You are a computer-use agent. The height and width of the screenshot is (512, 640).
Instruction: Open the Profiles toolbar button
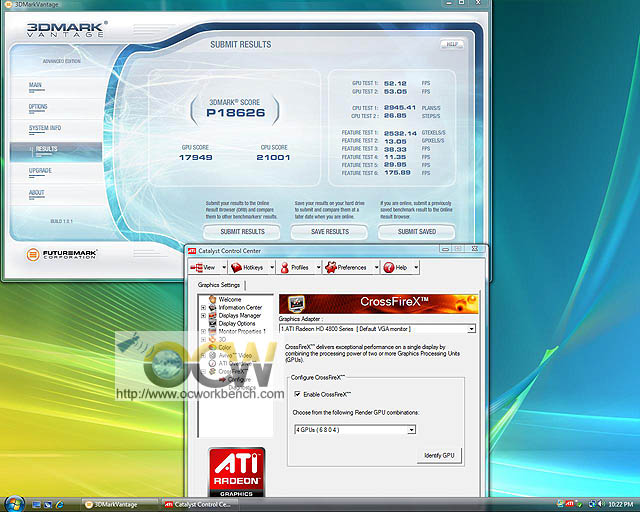coord(295,267)
